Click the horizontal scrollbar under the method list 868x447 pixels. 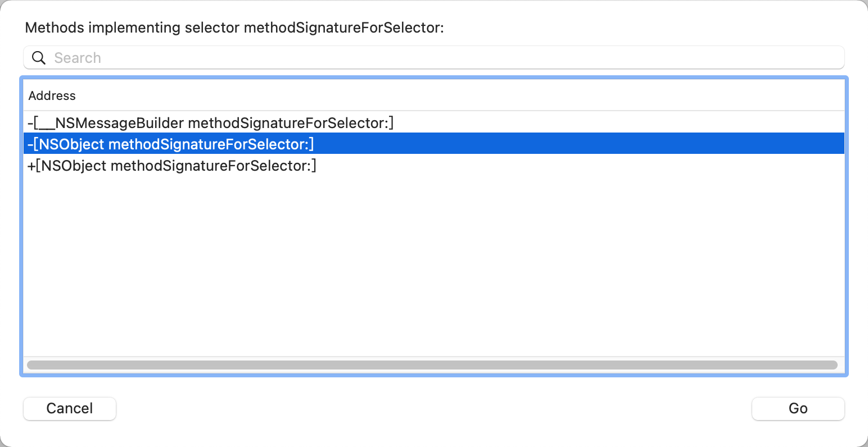click(x=432, y=365)
